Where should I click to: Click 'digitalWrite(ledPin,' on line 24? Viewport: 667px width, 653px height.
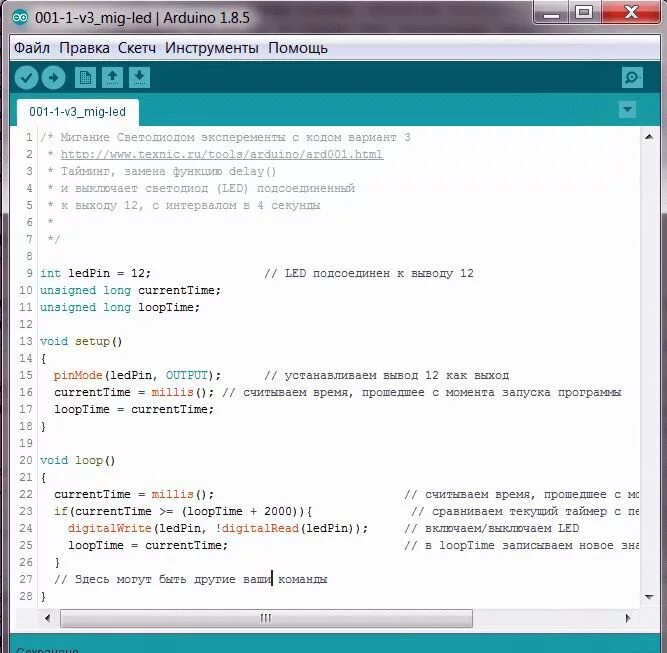tap(137, 528)
